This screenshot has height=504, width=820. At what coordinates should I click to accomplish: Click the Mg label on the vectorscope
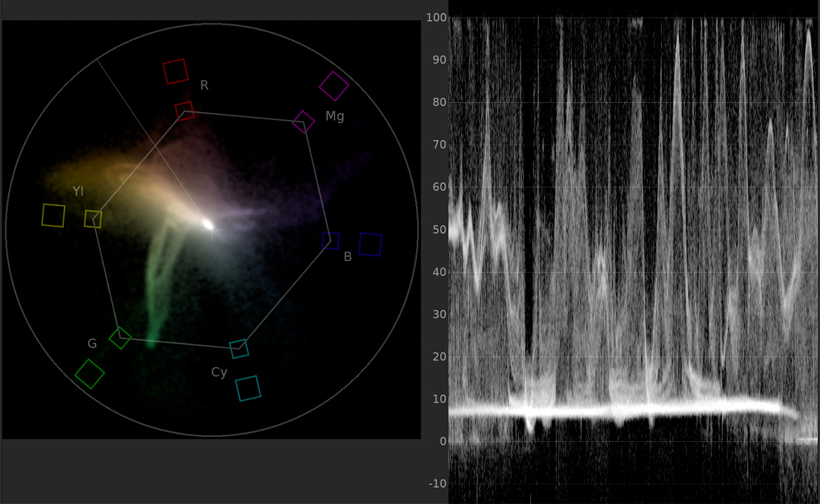(335, 116)
